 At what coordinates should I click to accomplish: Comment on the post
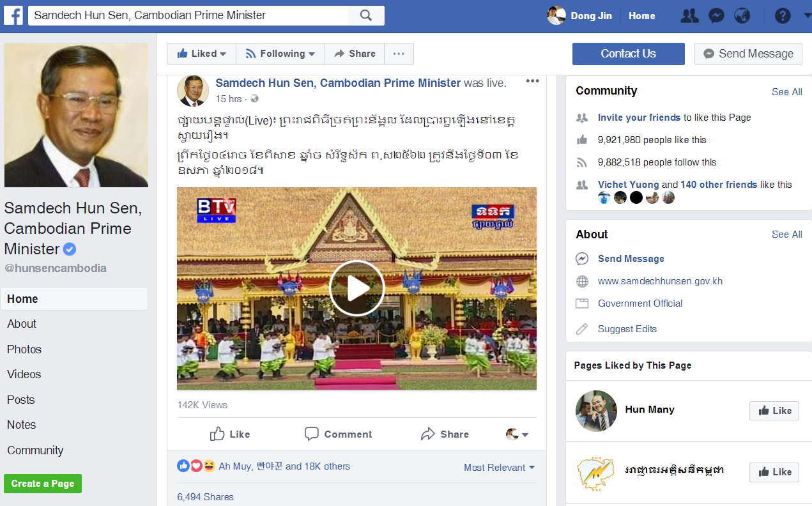coord(338,434)
